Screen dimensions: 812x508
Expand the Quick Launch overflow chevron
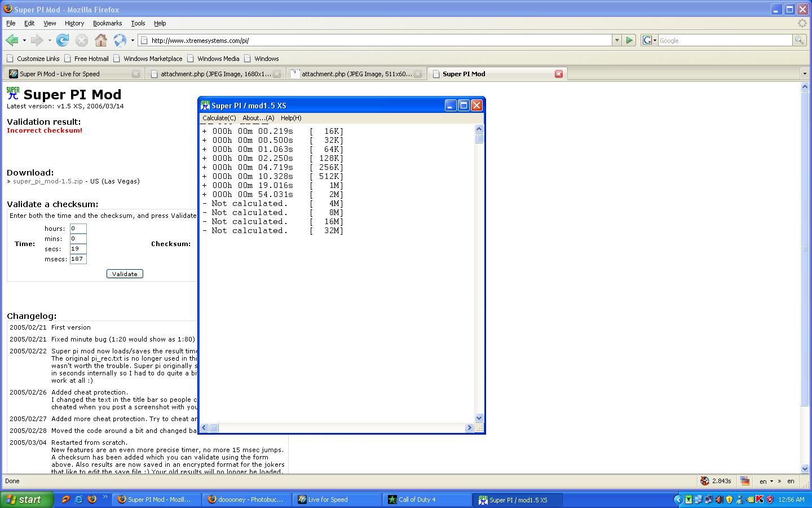click(x=105, y=498)
